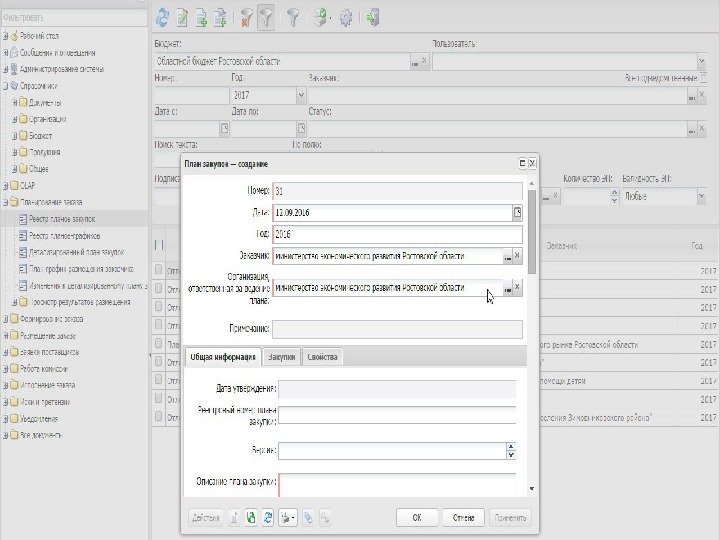Click the info icon in dialog footer

point(234,518)
